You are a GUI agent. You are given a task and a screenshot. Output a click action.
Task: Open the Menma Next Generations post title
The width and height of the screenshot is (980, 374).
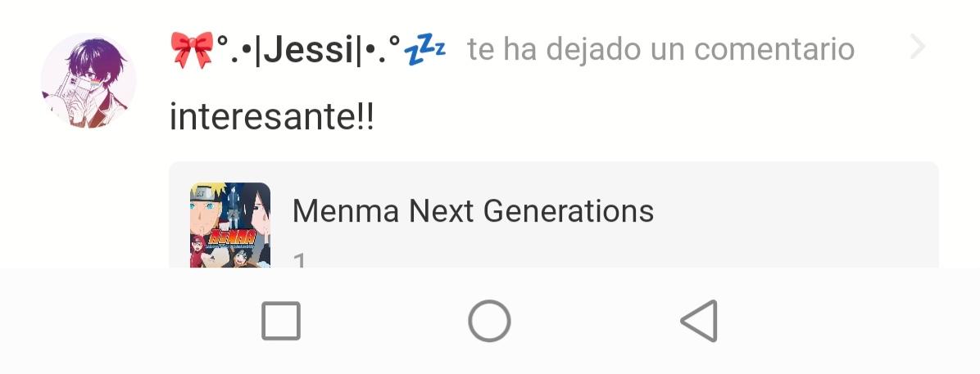[x=473, y=211]
